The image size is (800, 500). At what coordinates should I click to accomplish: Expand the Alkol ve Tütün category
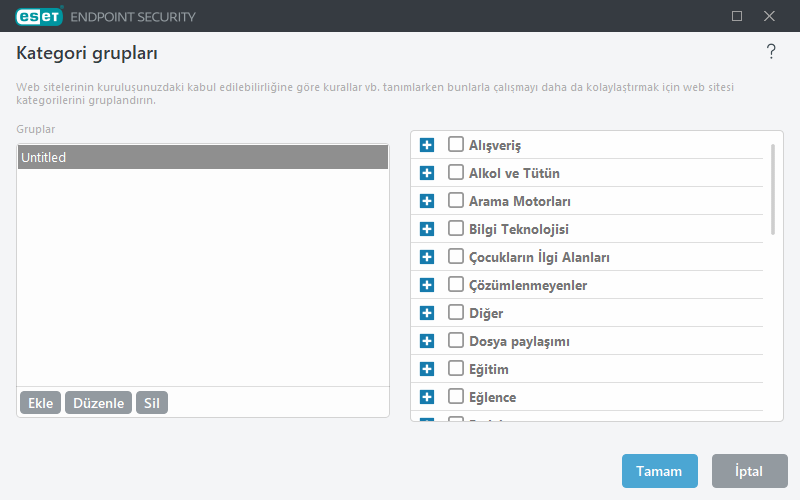[427, 173]
